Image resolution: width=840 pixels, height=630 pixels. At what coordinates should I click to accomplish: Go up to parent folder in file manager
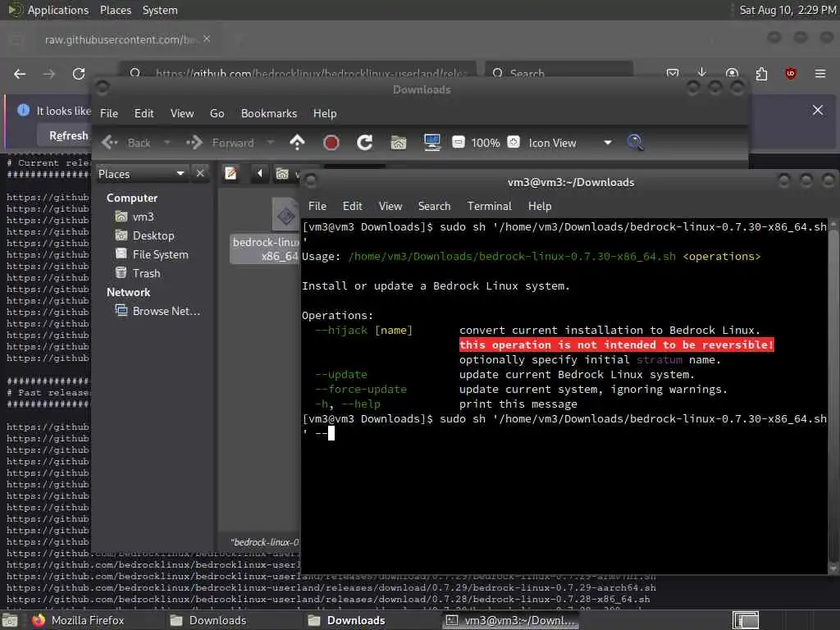pos(297,143)
